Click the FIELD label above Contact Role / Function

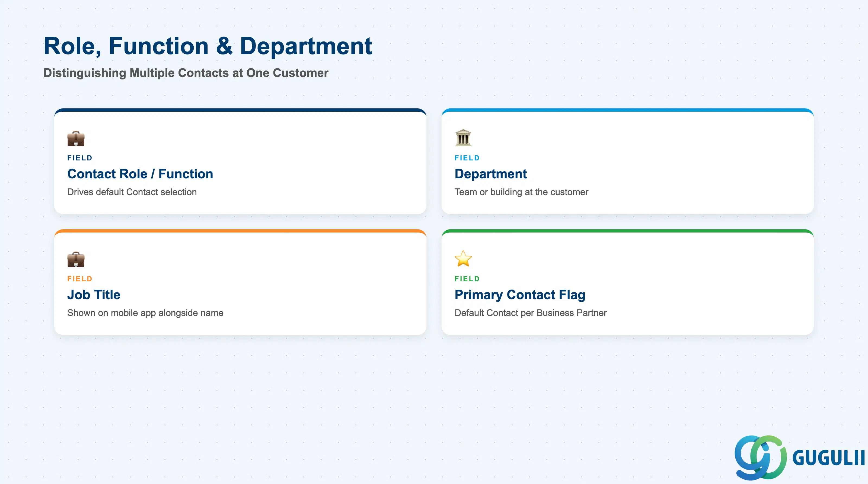coord(80,158)
